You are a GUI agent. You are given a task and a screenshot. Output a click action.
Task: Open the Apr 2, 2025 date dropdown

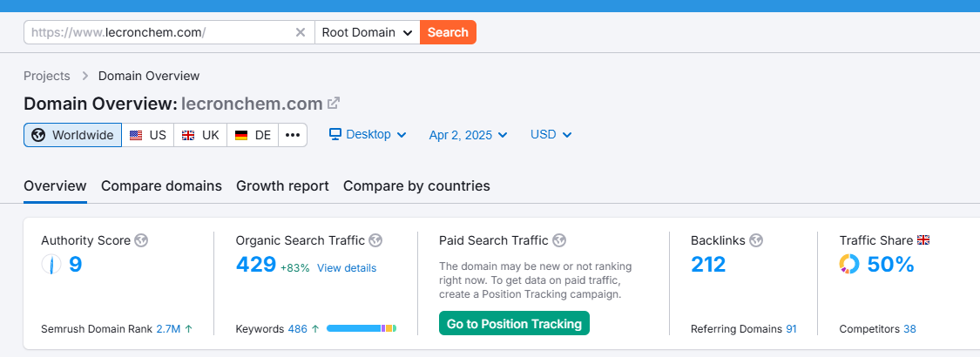click(468, 135)
